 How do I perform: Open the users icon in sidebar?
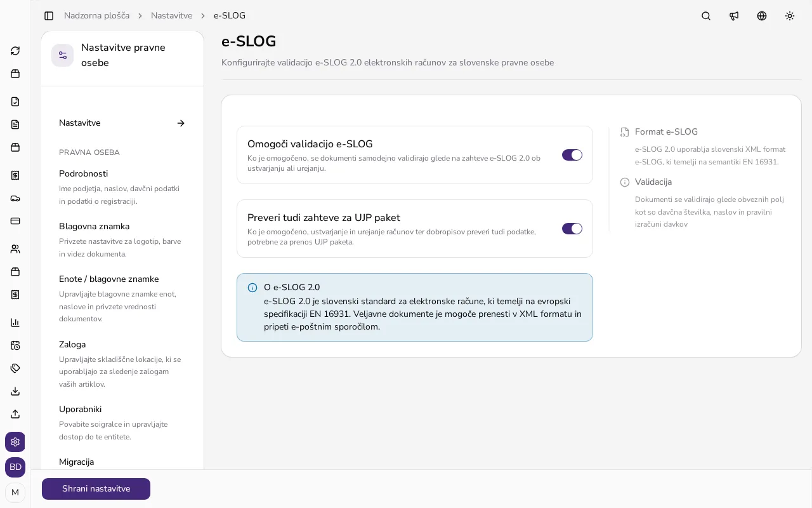click(15, 249)
